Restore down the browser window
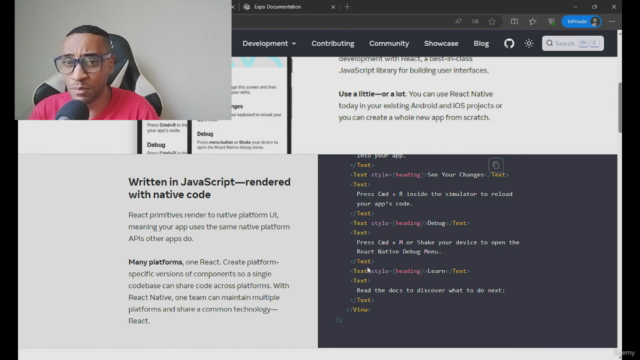 click(594, 7)
